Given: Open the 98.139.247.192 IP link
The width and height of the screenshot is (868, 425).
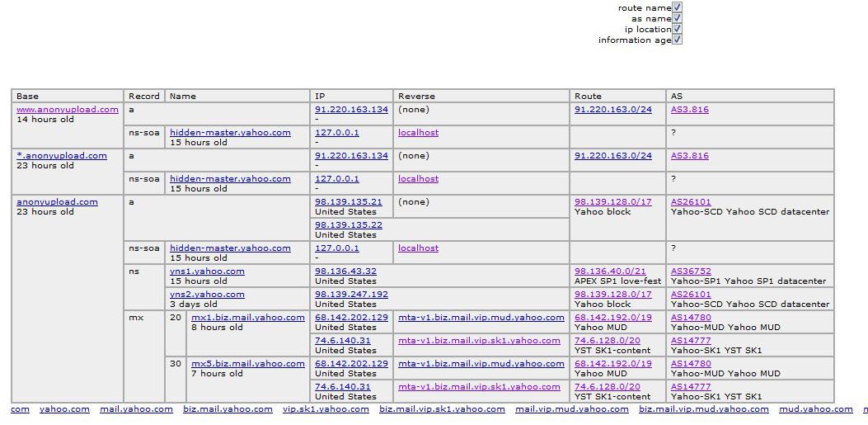Looking at the screenshot, I should tap(351, 295).
